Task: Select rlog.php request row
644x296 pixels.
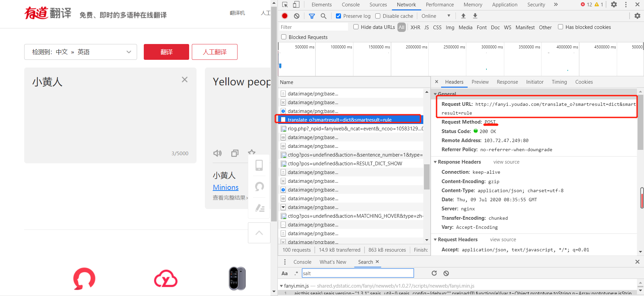Action: 351,129
